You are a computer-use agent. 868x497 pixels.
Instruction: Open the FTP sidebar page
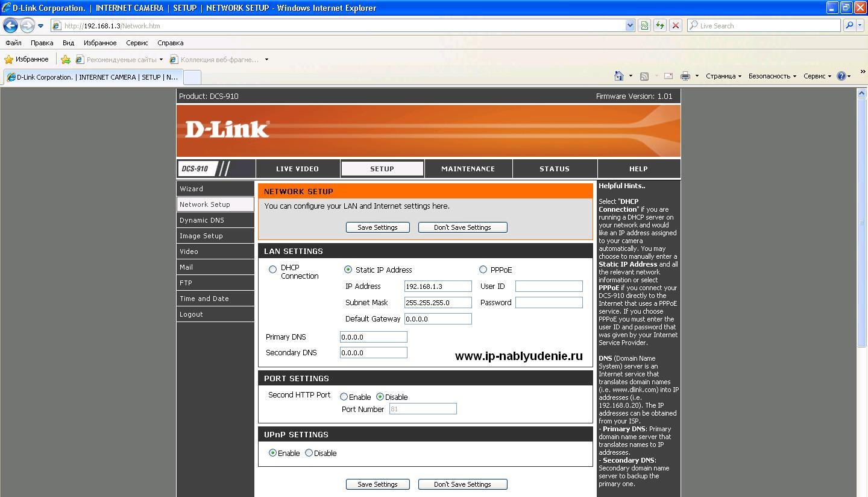(215, 283)
